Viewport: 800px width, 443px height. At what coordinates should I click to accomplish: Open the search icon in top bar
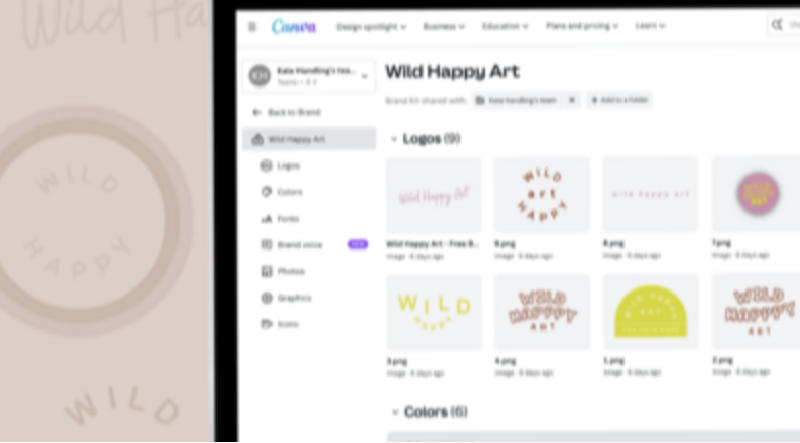click(777, 24)
